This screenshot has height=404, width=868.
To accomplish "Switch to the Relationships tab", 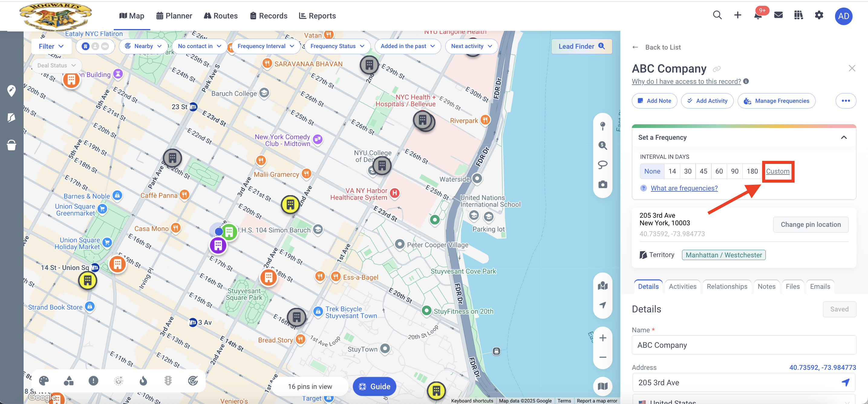I will point(727,286).
